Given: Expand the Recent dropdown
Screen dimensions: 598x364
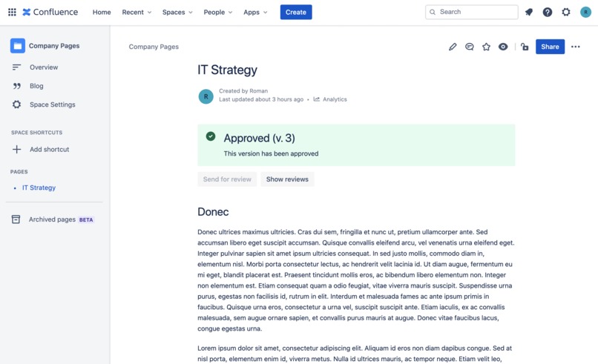Looking at the screenshot, I should [137, 12].
